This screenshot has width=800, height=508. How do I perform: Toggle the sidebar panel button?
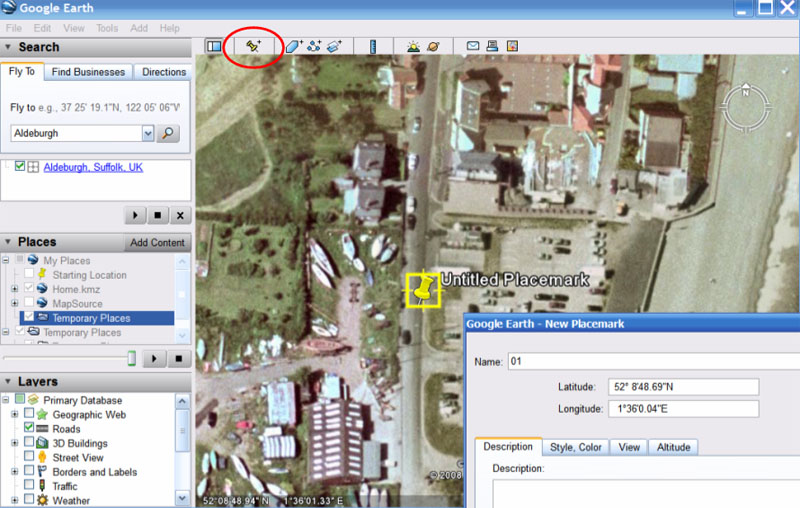(214, 46)
